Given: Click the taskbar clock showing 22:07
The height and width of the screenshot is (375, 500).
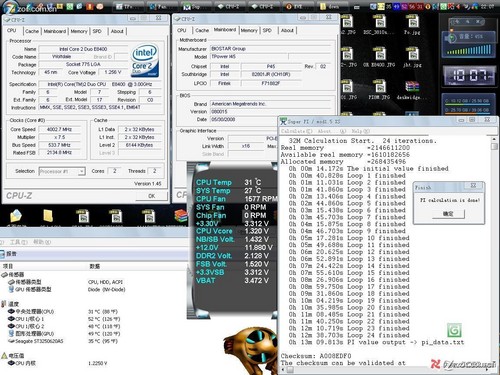Looking at the screenshot, I should click(x=487, y=6).
